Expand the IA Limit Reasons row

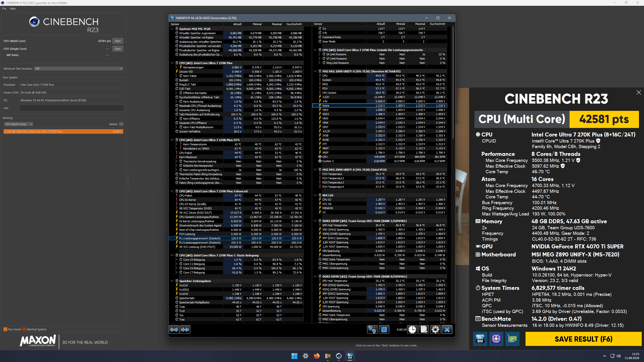coord(319,54)
